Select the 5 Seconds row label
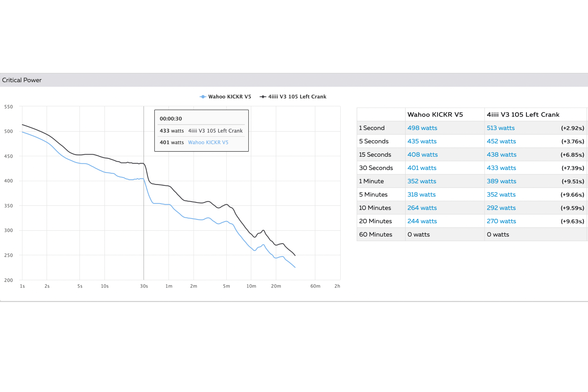 pos(374,141)
